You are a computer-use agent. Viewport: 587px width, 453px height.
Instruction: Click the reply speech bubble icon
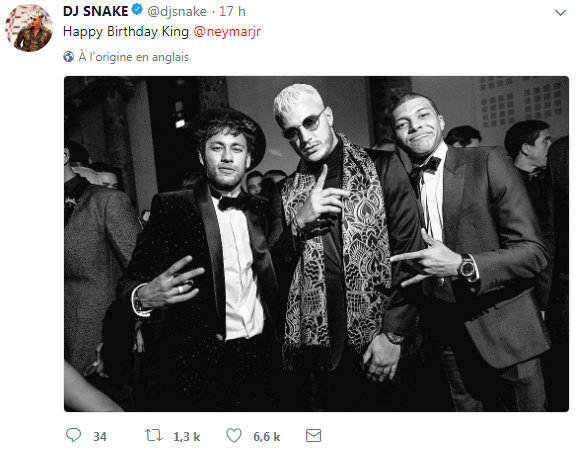pos(73,435)
